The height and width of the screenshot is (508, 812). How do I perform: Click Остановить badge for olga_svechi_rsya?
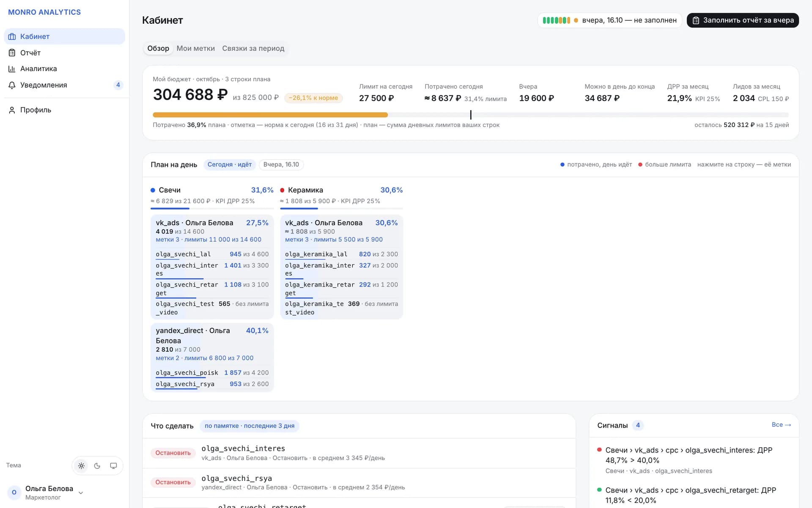pos(173,482)
